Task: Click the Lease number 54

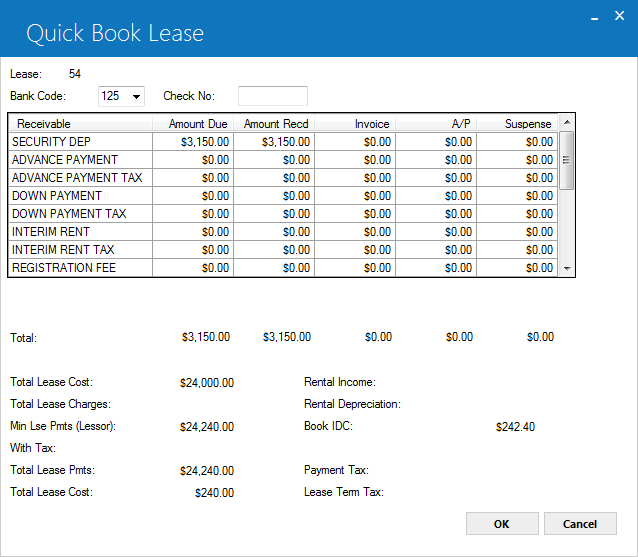Action: coord(75,74)
